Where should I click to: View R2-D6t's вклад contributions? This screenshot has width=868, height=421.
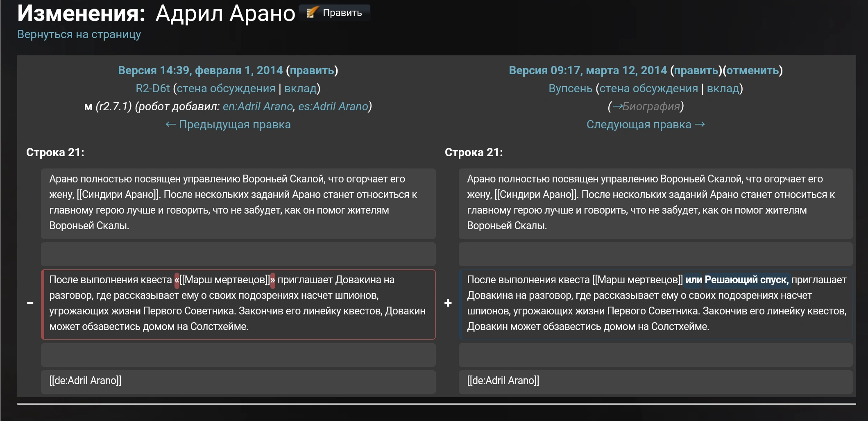point(300,89)
